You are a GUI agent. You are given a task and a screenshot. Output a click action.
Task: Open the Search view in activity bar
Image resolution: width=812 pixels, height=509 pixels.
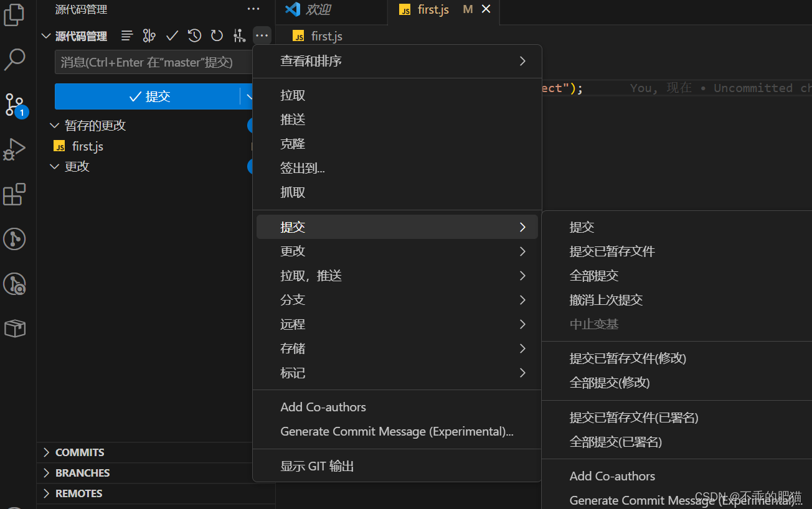pos(14,60)
